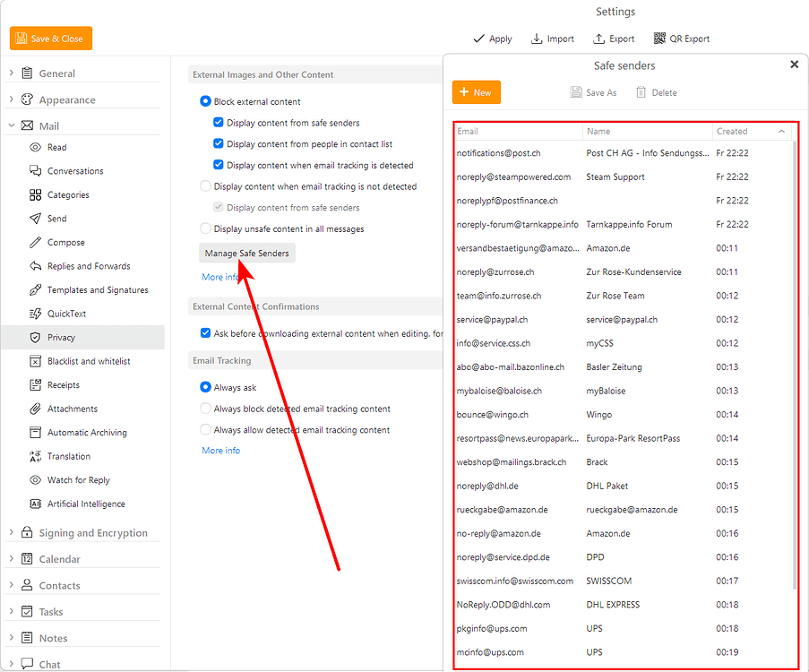
Task: Click the Mail envelope icon
Action: (x=27, y=126)
